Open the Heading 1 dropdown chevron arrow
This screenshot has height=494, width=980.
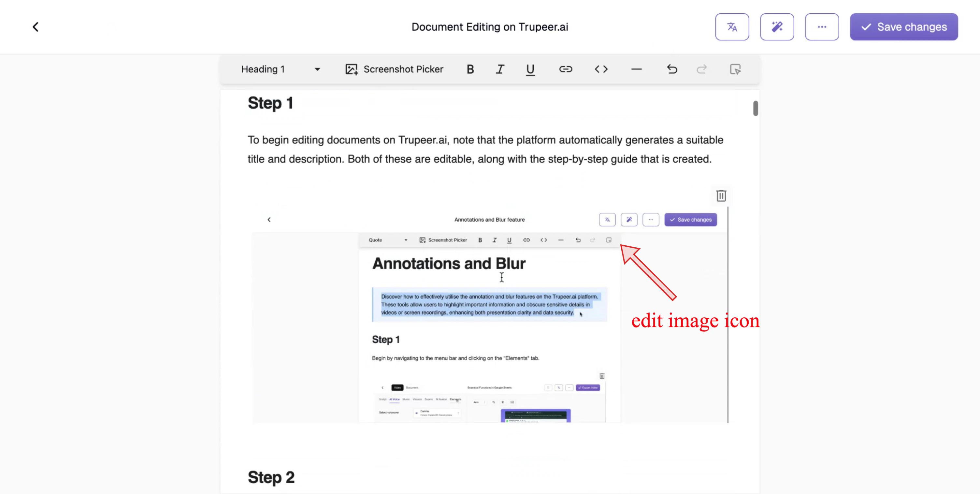pyautogui.click(x=317, y=69)
